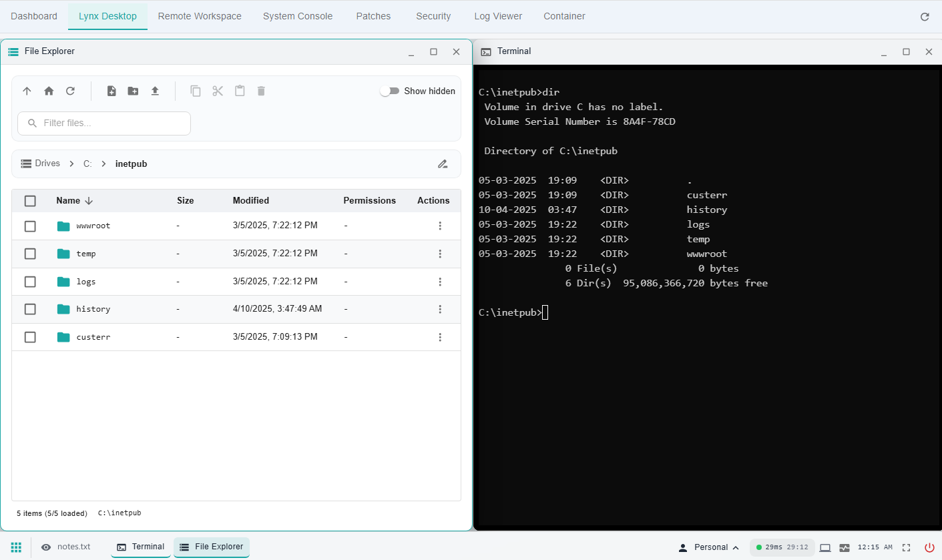The height and width of the screenshot is (560, 942).
Task: Activate File Explorer from the taskbar
Action: [x=212, y=547]
